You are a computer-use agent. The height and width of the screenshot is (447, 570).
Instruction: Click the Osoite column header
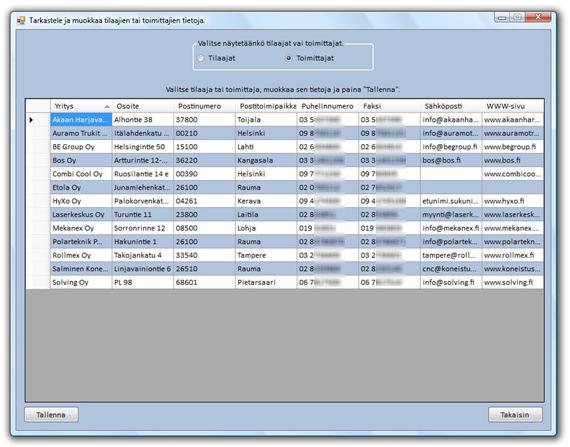coord(143,106)
